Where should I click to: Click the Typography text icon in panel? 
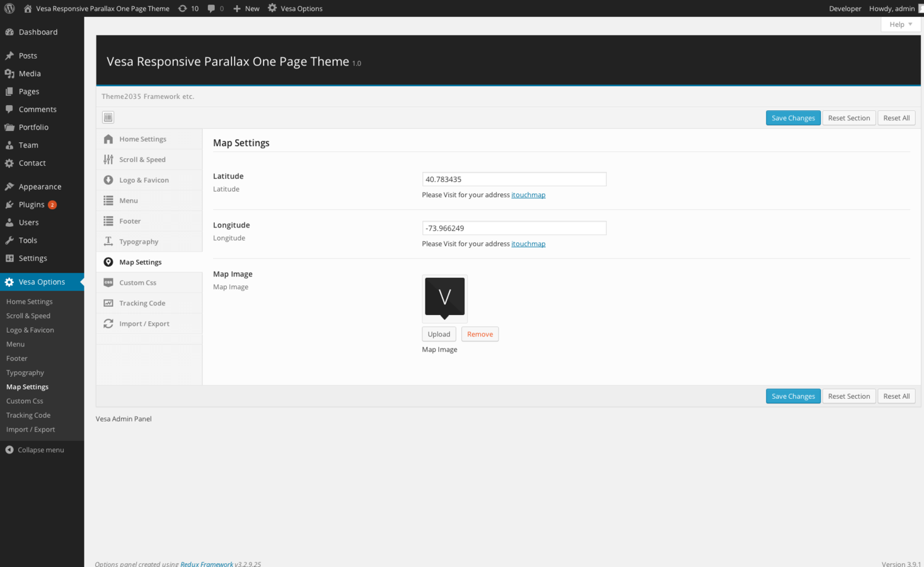108,241
